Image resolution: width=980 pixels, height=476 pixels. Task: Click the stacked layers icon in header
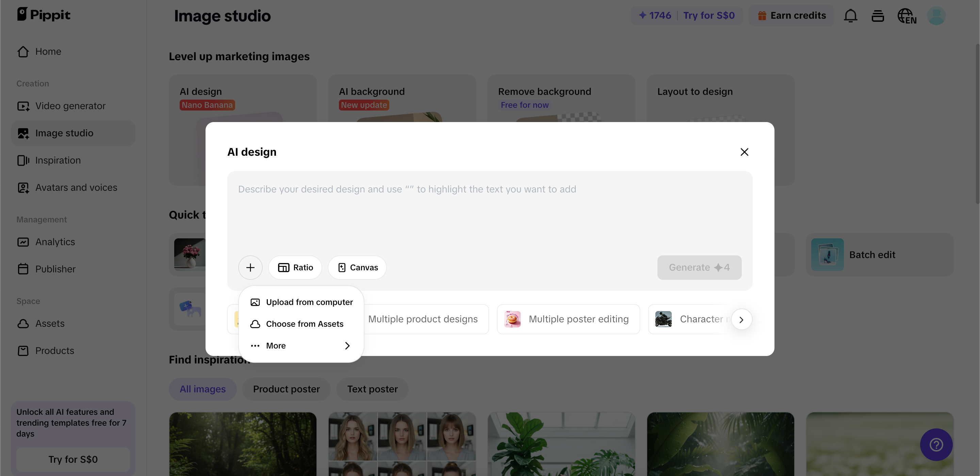click(877, 16)
